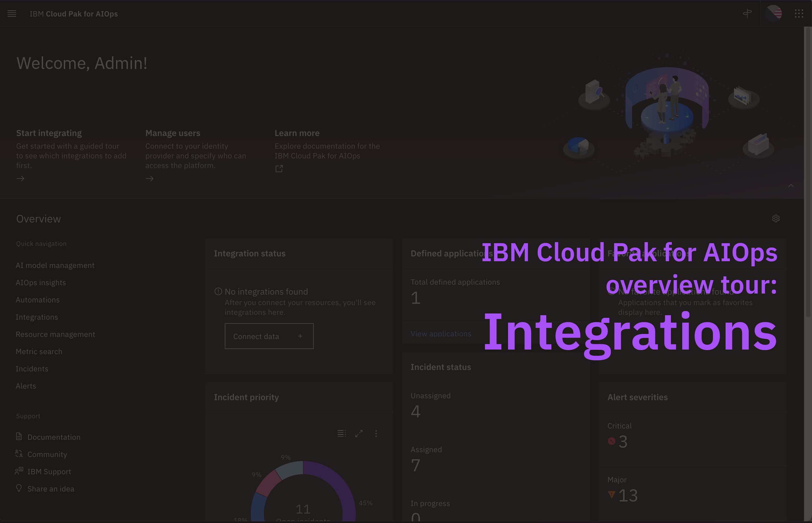
Task: Open Share an idea link
Action: coord(51,489)
